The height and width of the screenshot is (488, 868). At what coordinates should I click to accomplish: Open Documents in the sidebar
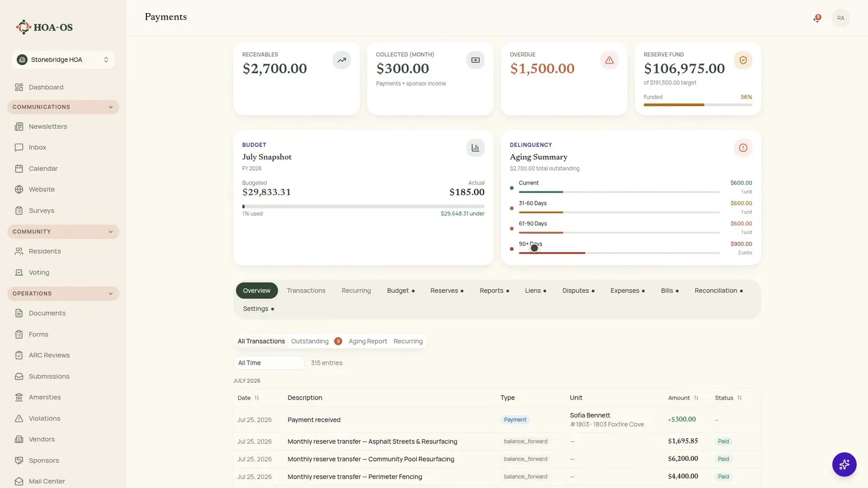[x=63, y=313]
